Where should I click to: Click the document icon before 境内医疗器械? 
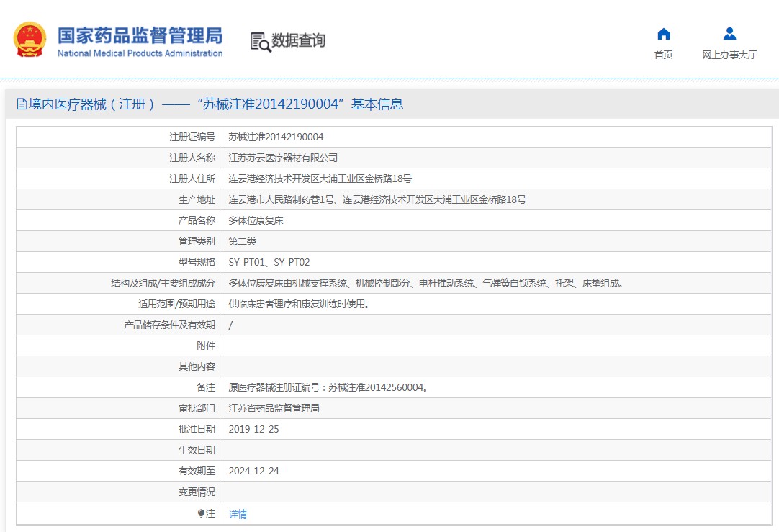point(22,104)
